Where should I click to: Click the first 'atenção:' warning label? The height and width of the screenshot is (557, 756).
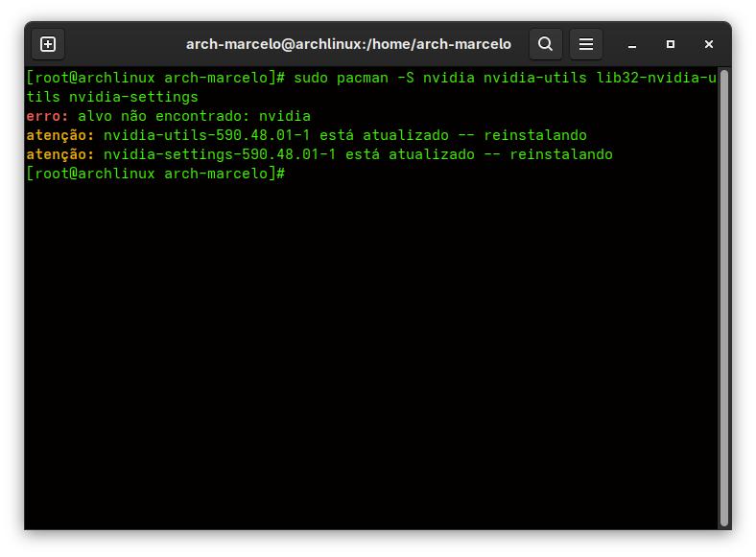[60, 135]
